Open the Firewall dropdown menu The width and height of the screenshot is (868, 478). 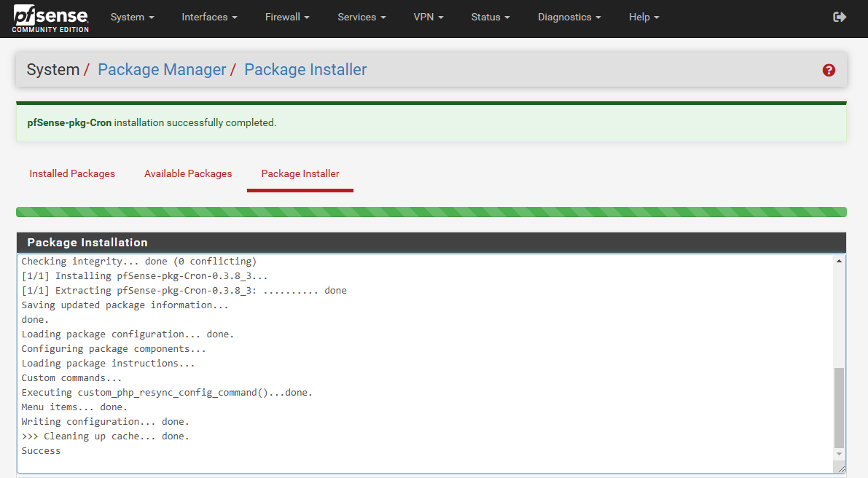(287, 17)
